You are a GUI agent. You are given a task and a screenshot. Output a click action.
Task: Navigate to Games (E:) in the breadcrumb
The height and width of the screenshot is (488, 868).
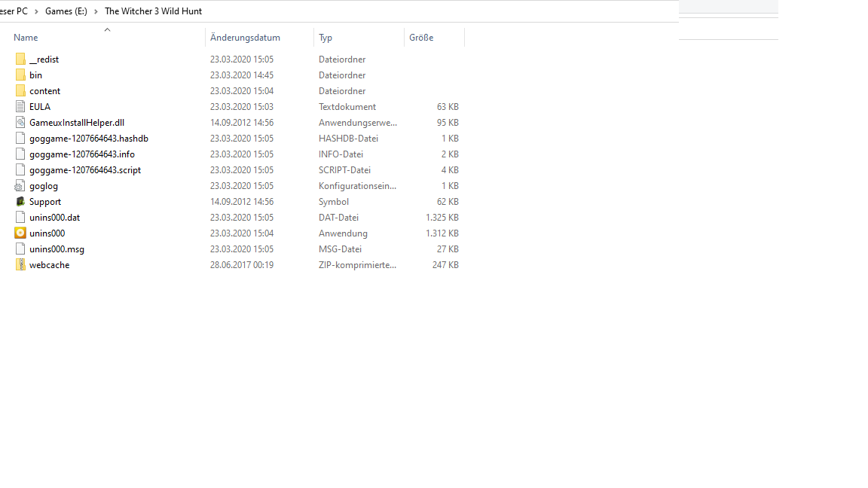tap(66, 11)
